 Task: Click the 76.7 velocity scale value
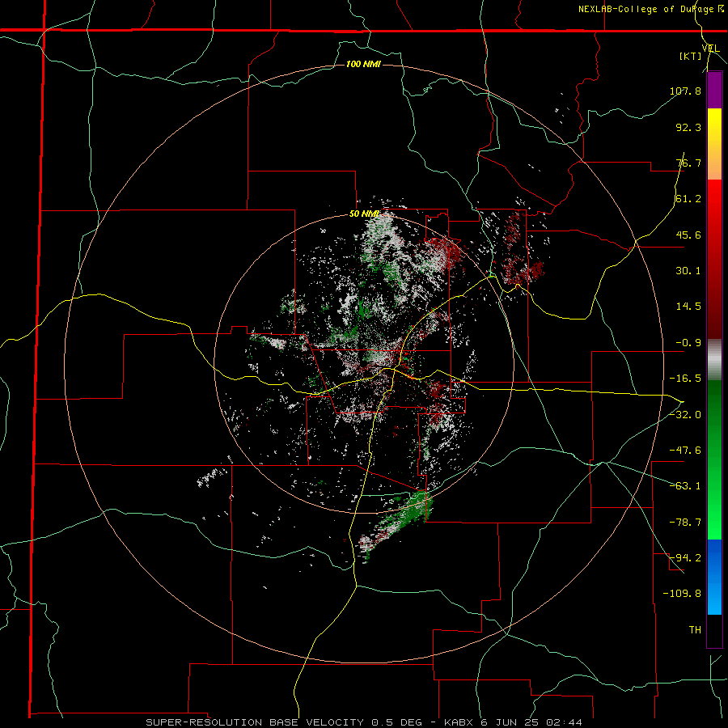tap(688, 163)
